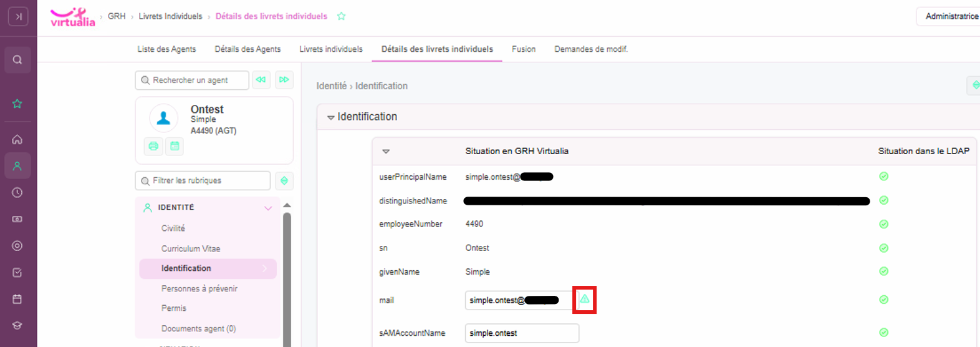Image resolution: width=980 pixels, height=347 pixels.
Task: Select the person (GRH) sidebar icon
Action: coord(17,166)
